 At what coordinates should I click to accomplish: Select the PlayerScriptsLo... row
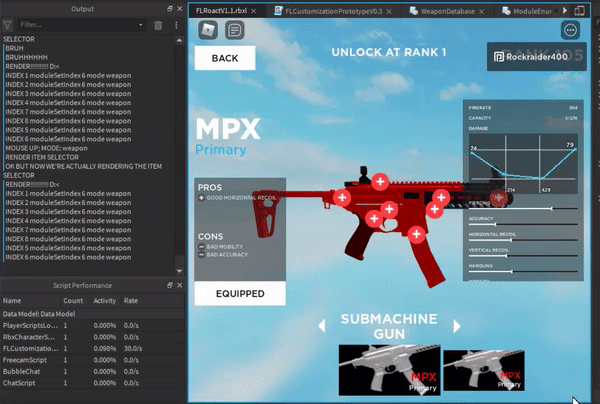92,326
